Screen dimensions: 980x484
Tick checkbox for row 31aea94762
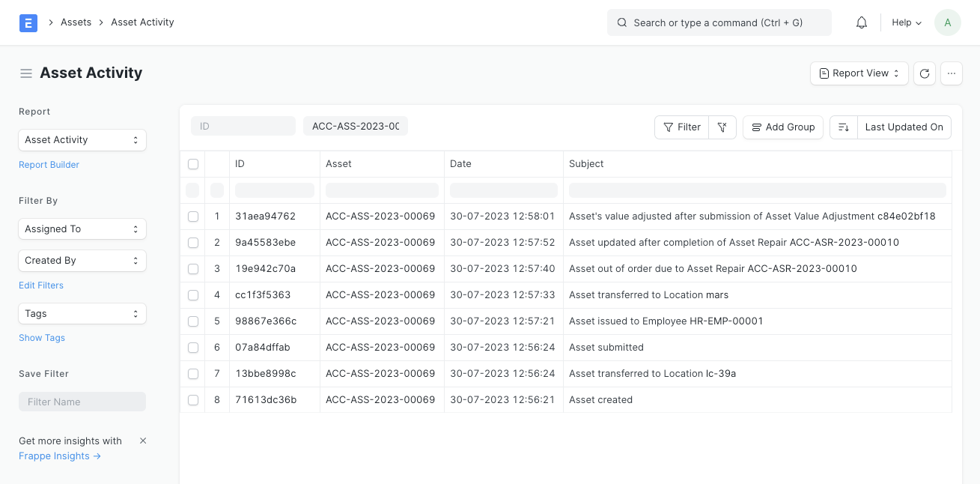click(193, 217)
